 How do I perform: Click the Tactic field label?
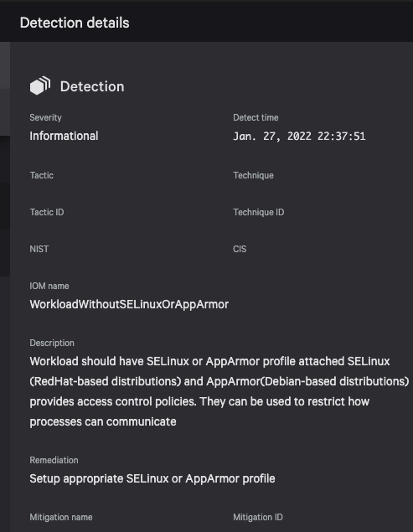coord(41,175)
